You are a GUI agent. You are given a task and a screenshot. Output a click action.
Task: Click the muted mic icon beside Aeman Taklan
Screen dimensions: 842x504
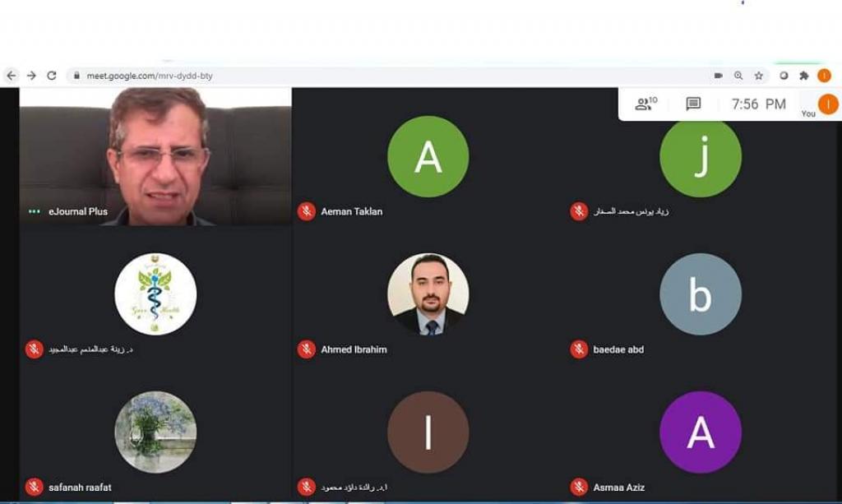(307, 211)
